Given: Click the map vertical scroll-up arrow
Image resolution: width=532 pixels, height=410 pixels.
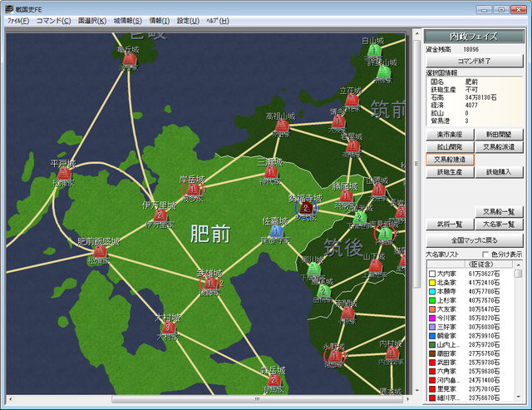Looking at the screenshot, I should point(417,33).
